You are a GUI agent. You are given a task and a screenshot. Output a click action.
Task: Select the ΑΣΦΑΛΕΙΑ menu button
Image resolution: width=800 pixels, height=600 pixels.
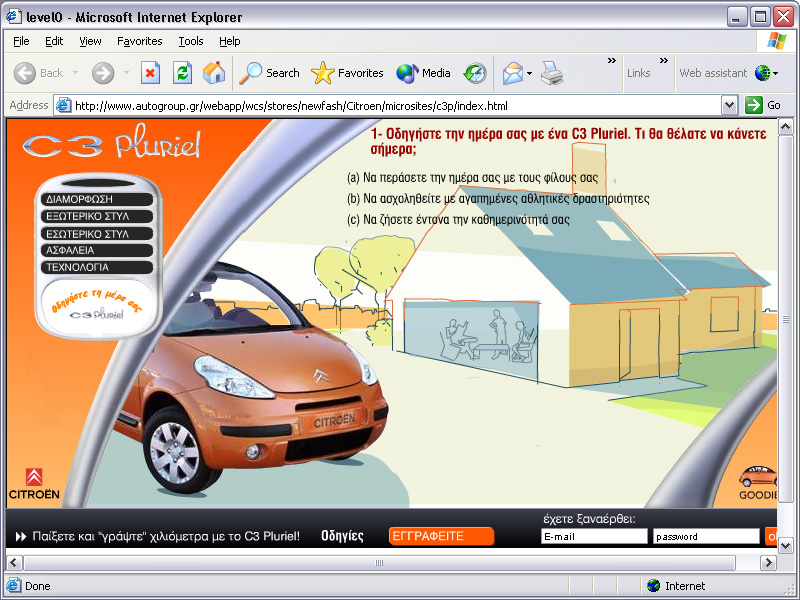click(x=97, y=251)
